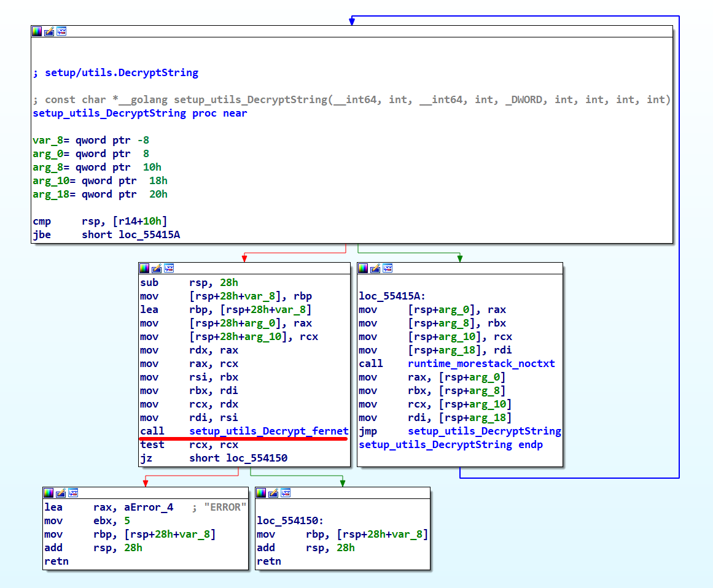Click the jmp setup_utils_DecryptString target
Image resolution: width=713 pixels, height=588 pixels.
tap(484, 431)
